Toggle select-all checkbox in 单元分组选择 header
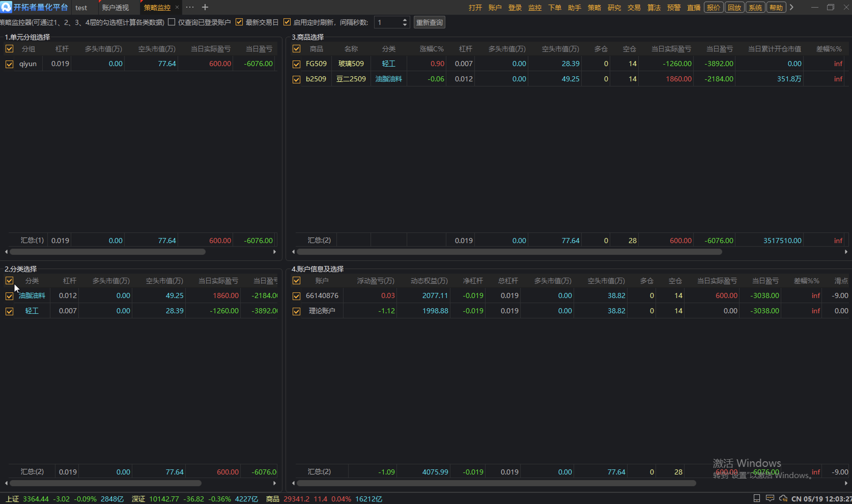Screen dimensions: 852x504 coord(9,49)
